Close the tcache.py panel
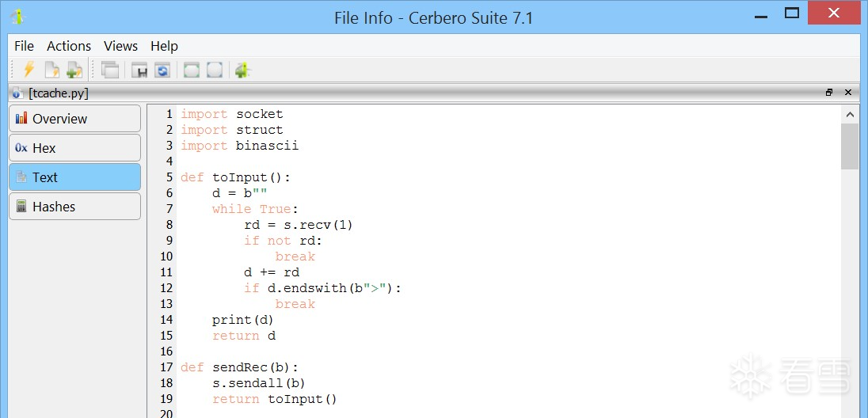 pos(848,93)
